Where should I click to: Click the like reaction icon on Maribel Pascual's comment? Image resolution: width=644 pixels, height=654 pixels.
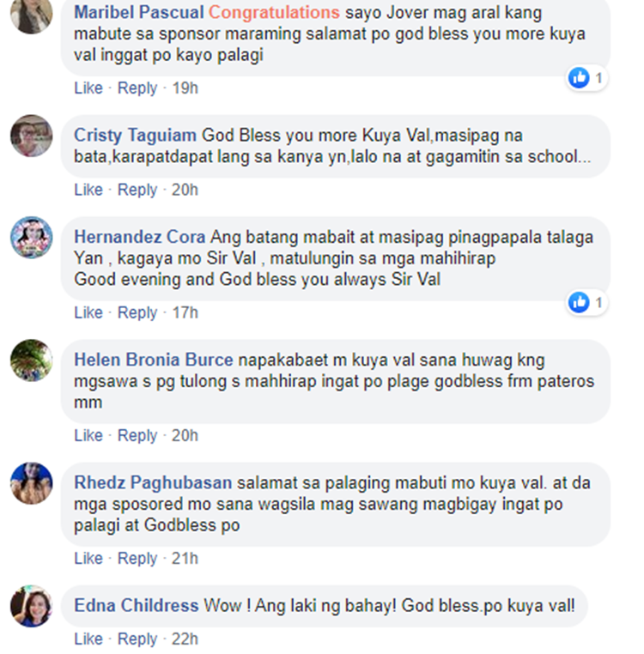click(x=579, y=77)
